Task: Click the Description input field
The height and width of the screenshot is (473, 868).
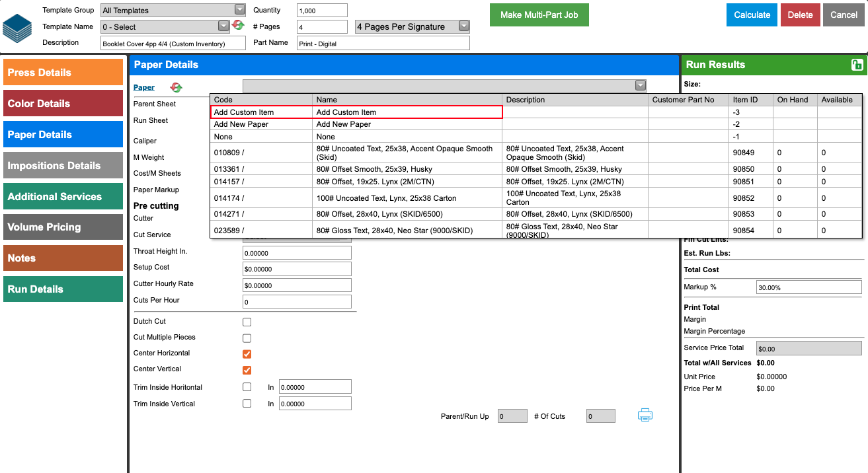Action: 173,43
